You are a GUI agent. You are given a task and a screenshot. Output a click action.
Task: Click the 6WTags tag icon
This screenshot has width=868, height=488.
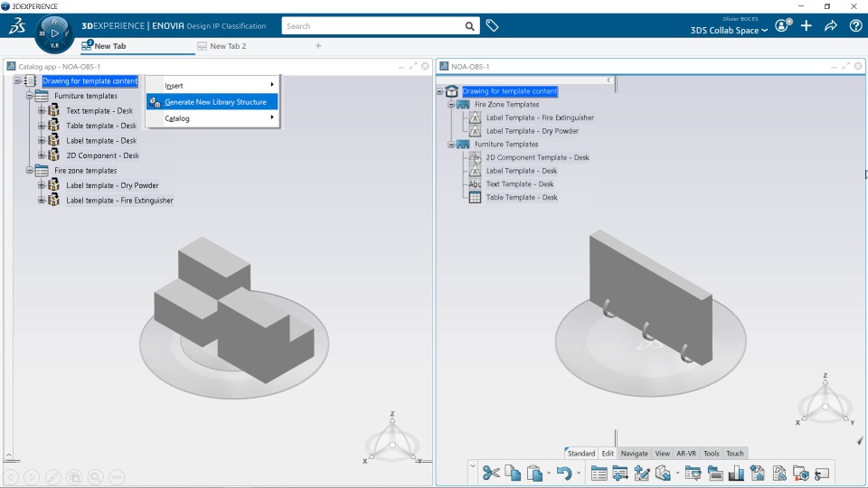click(492, 25)
